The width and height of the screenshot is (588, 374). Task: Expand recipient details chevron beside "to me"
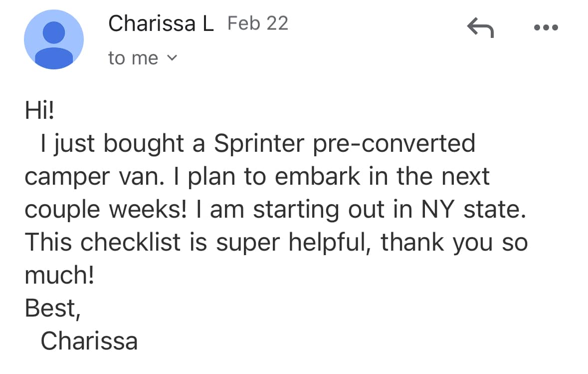172,58
